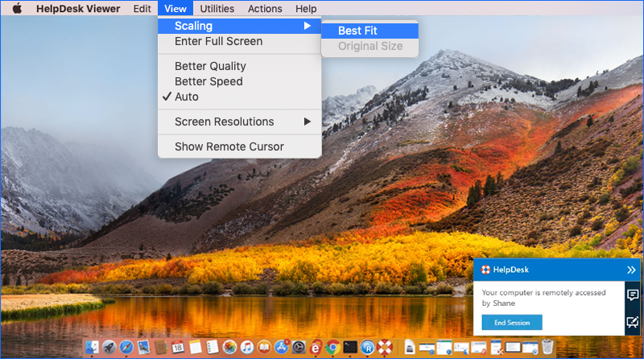Click the End Session button
This screenshot has width=644, height=359.
pyautogui.click(x=511, y=322)
